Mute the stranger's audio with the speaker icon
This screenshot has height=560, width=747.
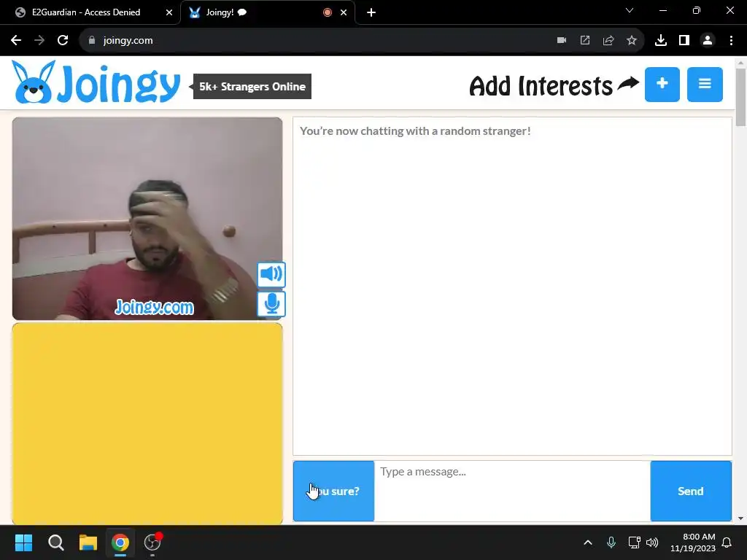pyautogui.click(x=271, y=274)
